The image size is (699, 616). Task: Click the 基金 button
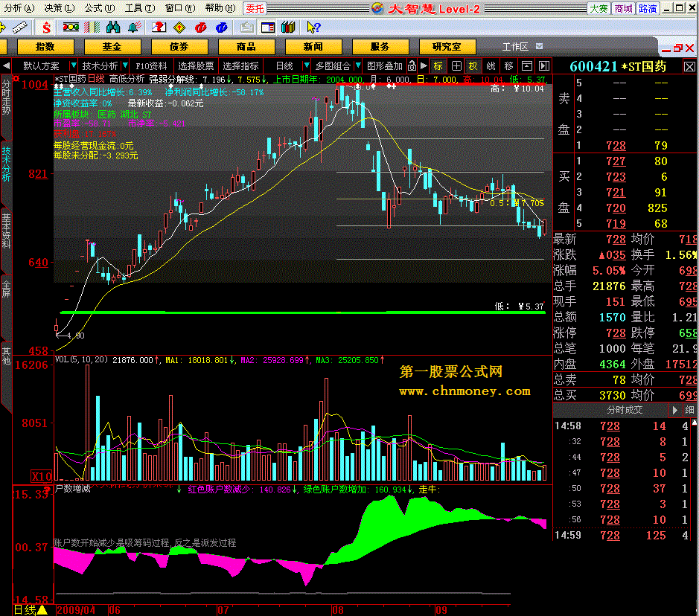[x=112, y=47]
